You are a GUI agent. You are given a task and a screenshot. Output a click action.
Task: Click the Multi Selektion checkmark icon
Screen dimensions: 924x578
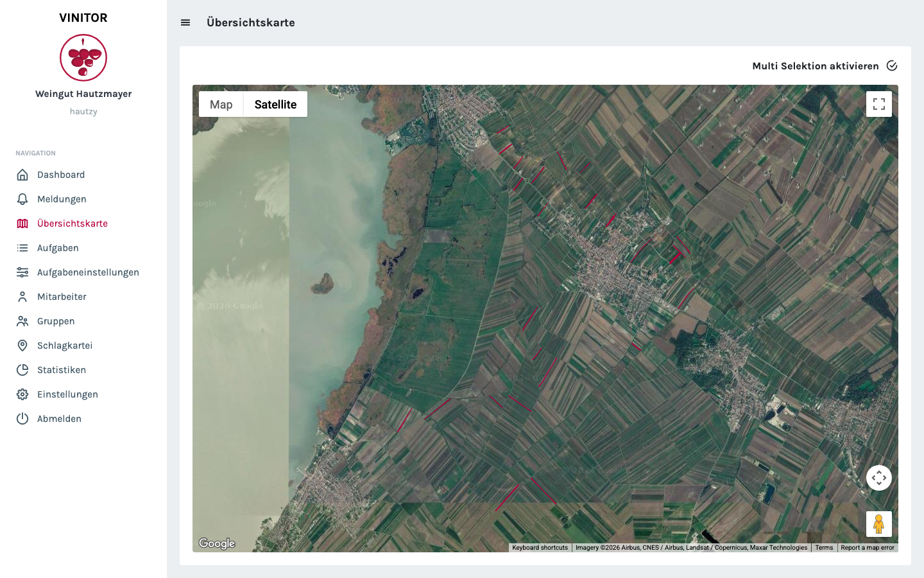tap(892, 66)
